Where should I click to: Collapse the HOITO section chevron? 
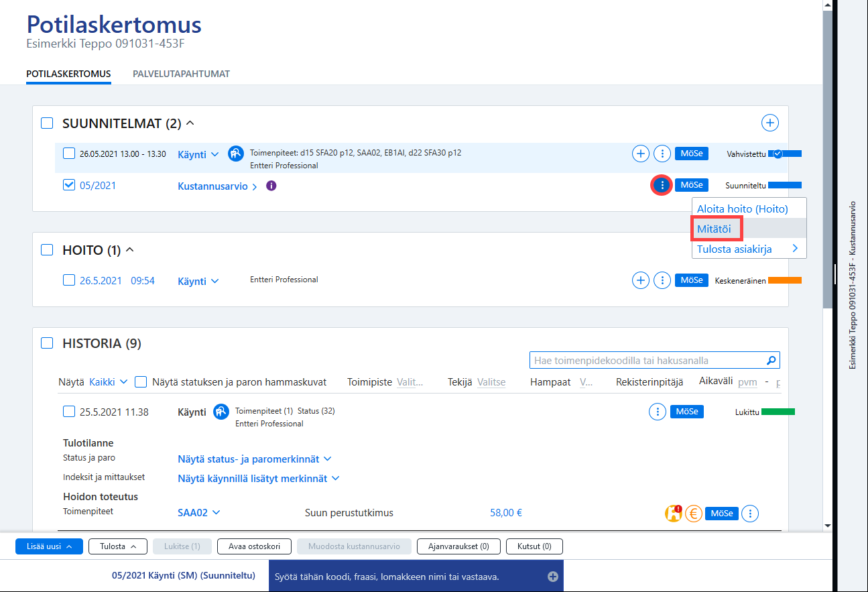point(130,249)
